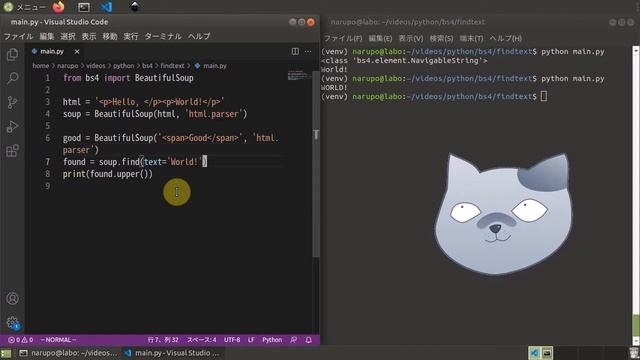The image size is (640, 360).
Task: Open the 編集 menu in VS Code
Action: [x=47, y=36]
